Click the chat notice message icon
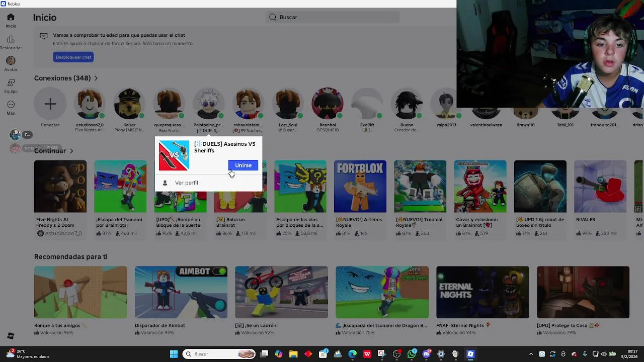Viewport: 644px width, 362px height. pyautogui.click(x=44, y=36)
